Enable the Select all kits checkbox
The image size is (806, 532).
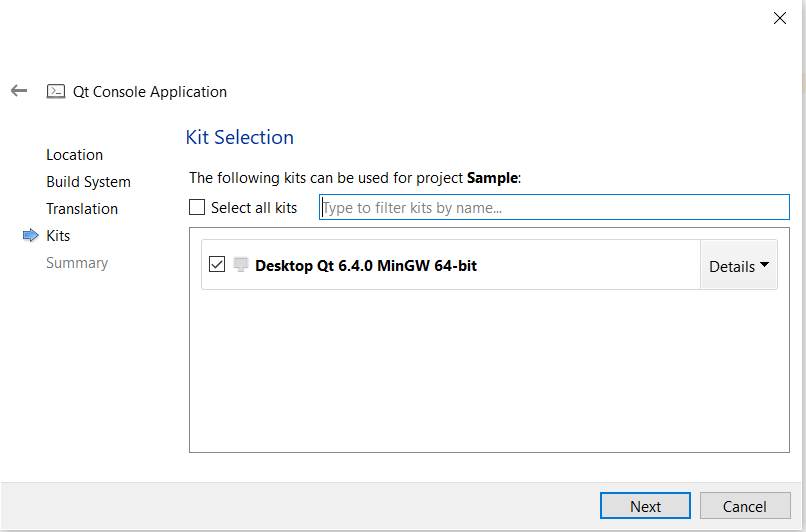(x=197, y=208)
